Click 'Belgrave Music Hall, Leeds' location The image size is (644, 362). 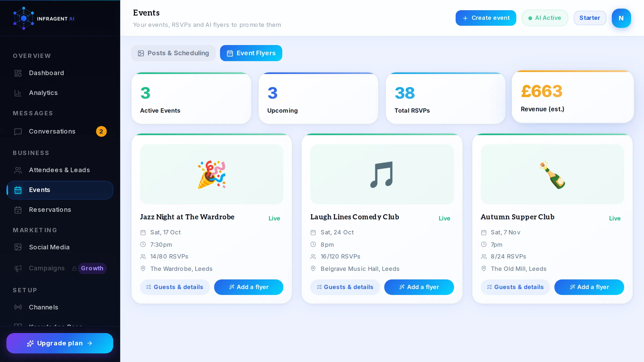point(360,269)
